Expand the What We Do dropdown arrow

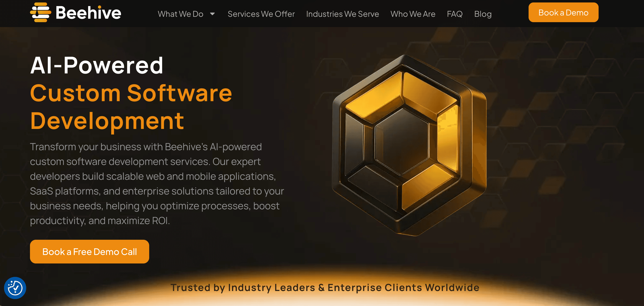213,14
